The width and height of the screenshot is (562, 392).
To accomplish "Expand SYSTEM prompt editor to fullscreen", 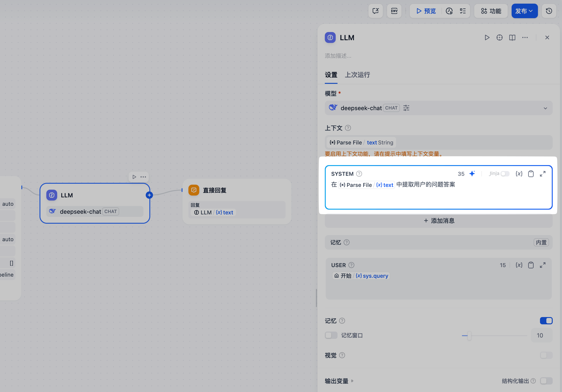I will 542,174.
